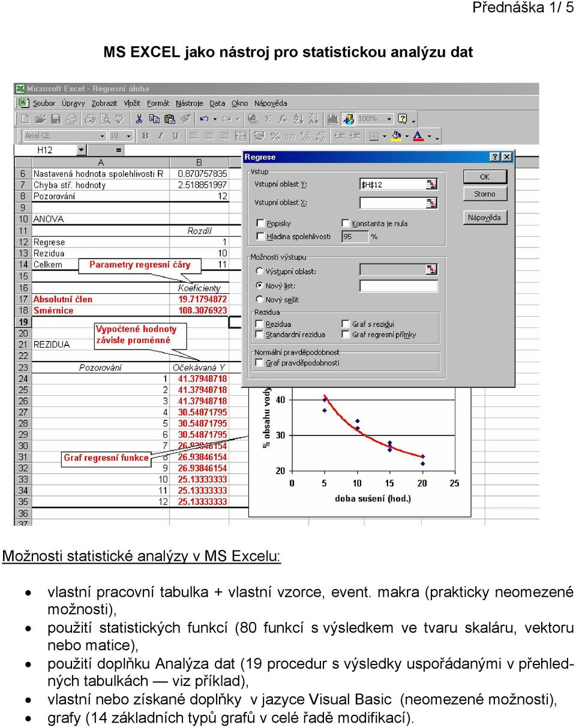Choose the Nový sešit radio button
This screenshot has height=728, width=576.
(x=259, y=299)
